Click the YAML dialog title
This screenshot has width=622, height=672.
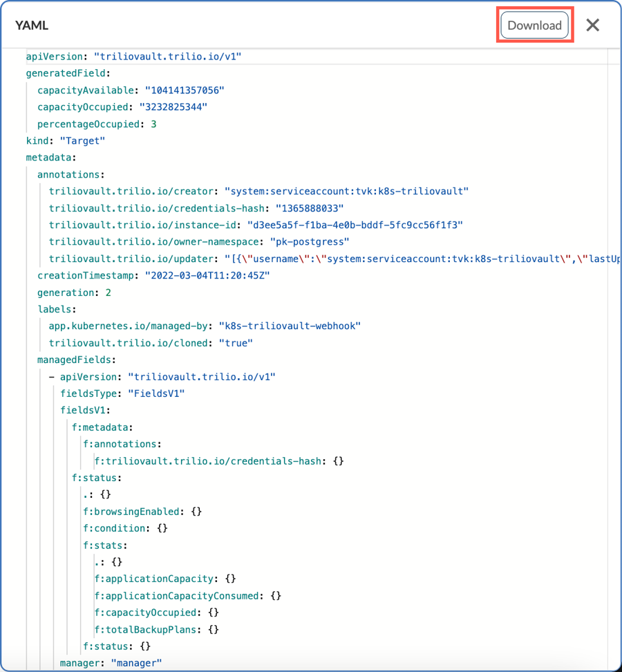pos(32,26)
